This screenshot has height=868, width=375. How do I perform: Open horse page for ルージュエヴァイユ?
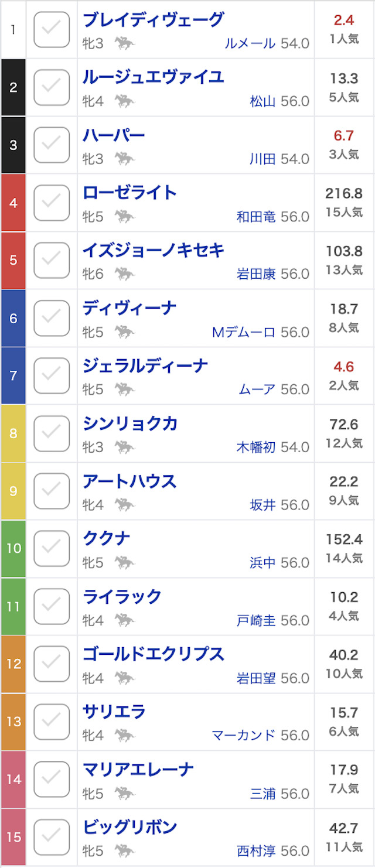click(154, 77)
